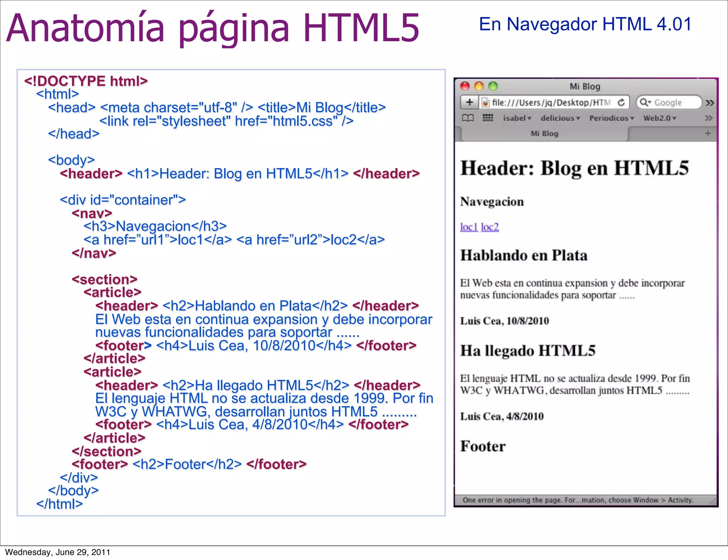Click the Hablando en Plata heading
Image resolution: width=728 pixels, height=560 pixels.
(x=524, y=255)
